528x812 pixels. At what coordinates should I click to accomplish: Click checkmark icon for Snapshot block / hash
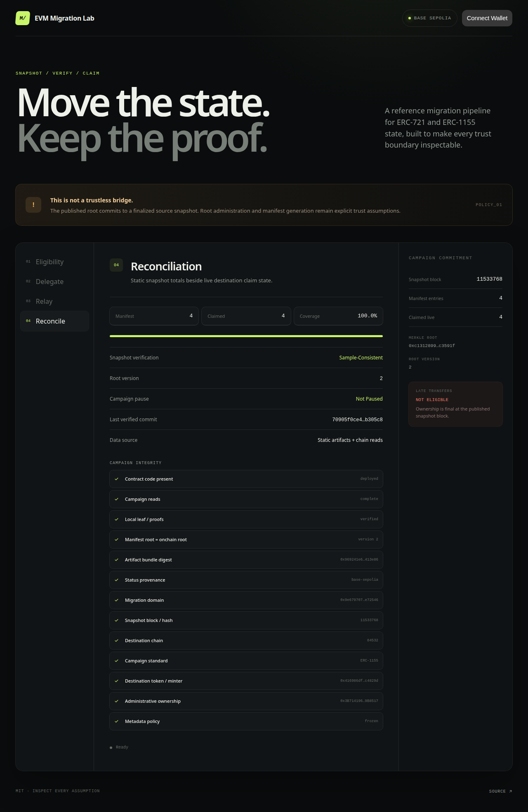117,620
